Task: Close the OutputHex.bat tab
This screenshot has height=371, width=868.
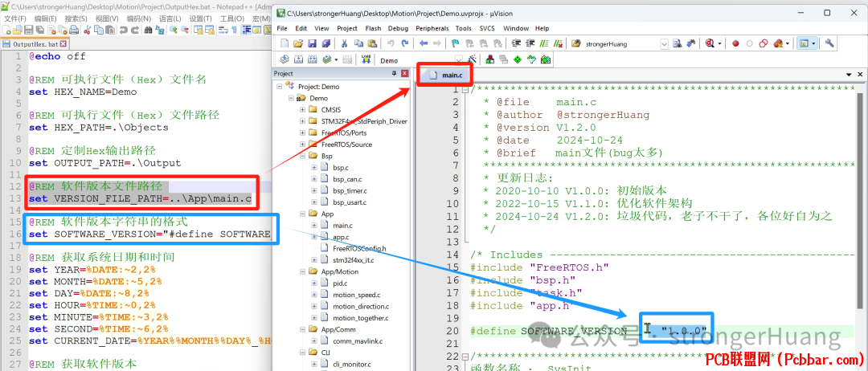Action: (63, 43)
